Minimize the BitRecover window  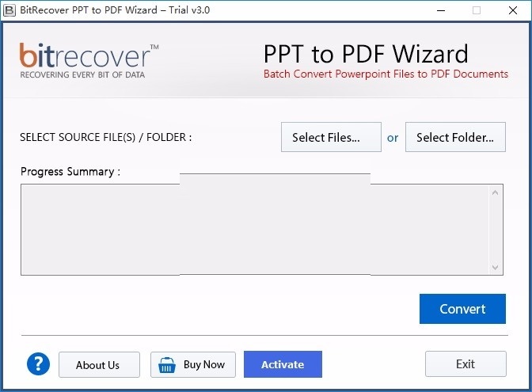pos(441,10)
